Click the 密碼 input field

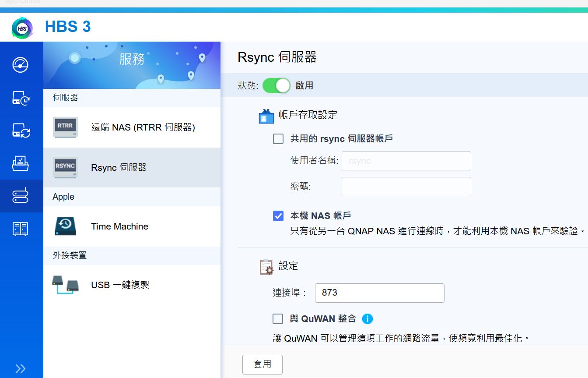406,187
